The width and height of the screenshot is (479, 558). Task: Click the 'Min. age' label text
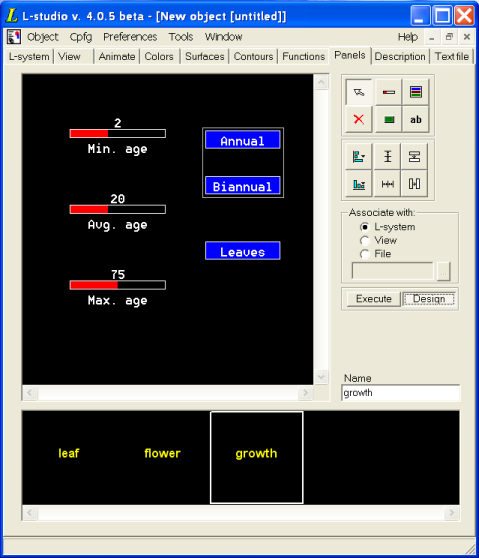tap(117, 149)
